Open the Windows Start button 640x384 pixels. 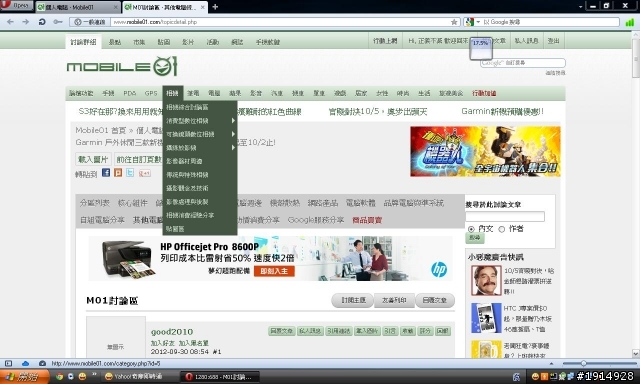coord(24,376)
